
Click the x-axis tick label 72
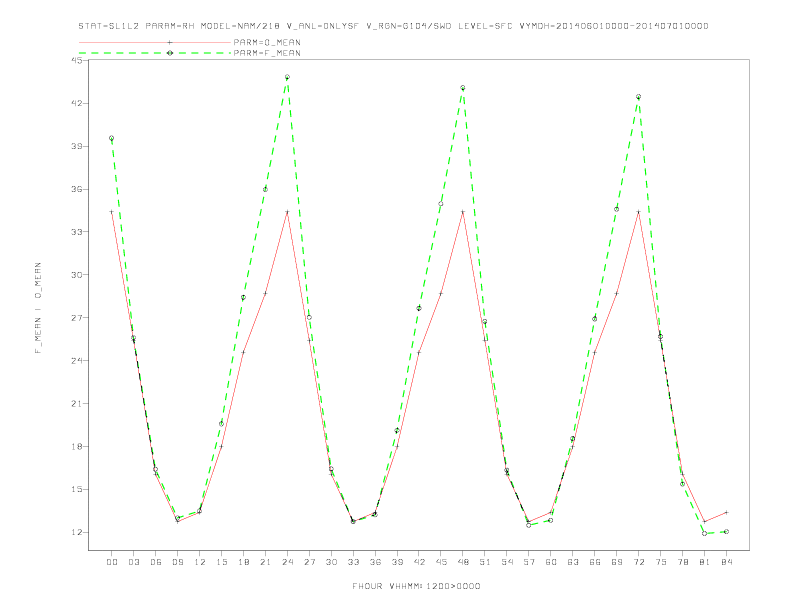point(638,562)
